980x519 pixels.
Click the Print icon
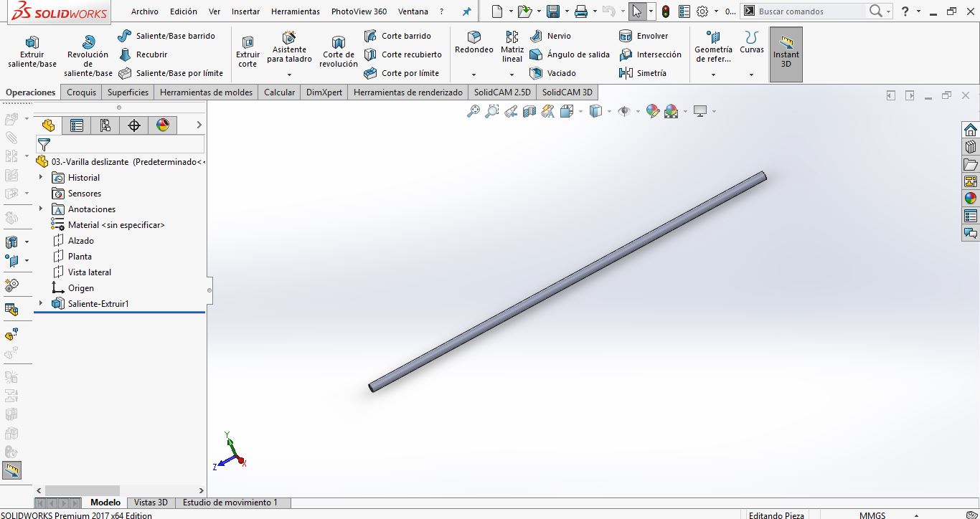581,11
